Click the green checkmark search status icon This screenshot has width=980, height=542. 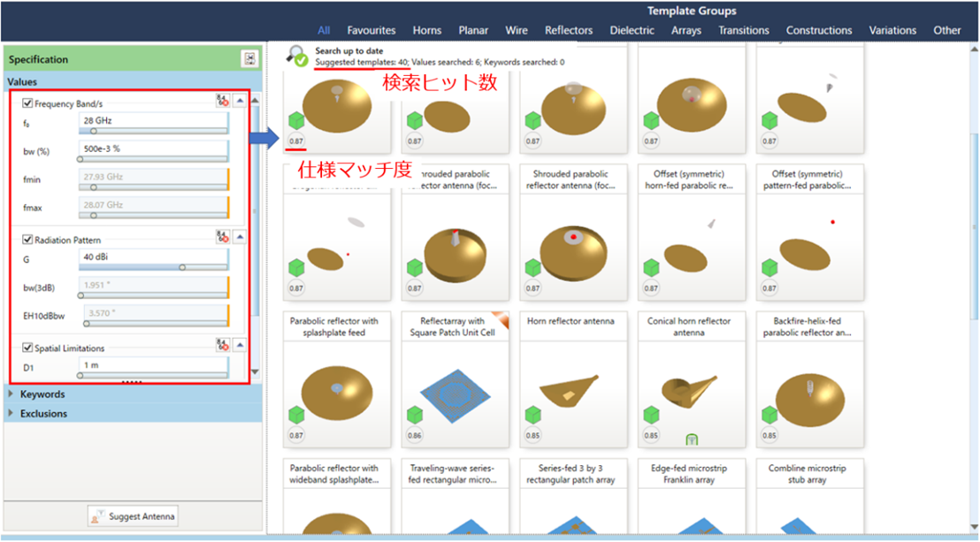coord(301,61)
